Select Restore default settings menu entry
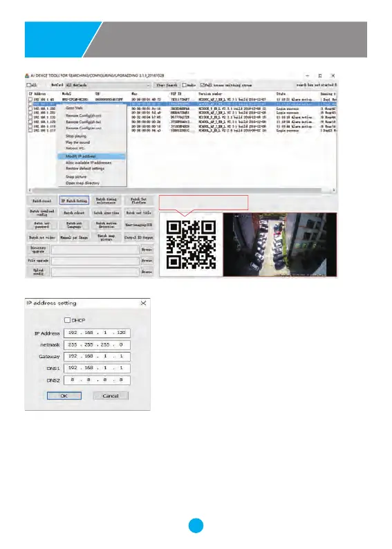392x549 pixels. click(x=85, y=169)
